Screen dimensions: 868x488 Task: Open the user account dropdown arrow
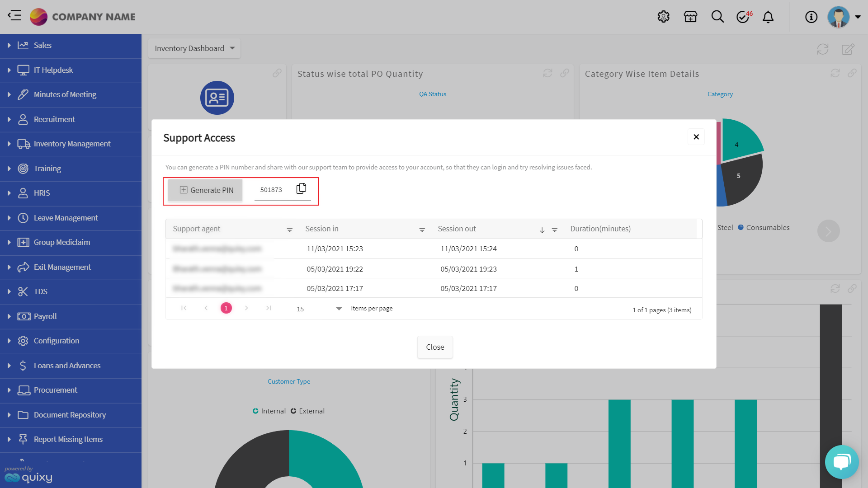(858, 17)
